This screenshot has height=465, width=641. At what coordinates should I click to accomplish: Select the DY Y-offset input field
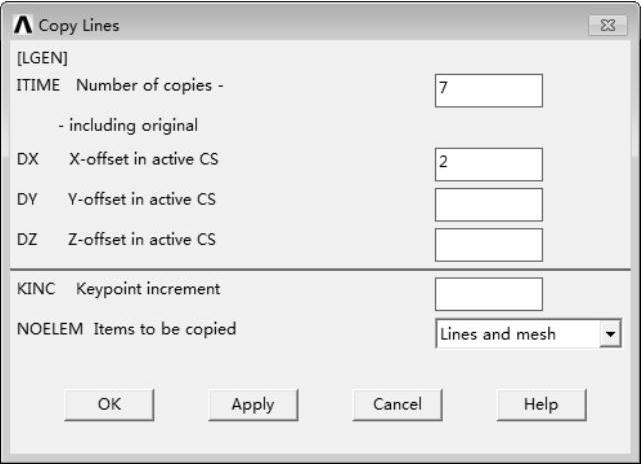pyautogui.click(x=488, y=204)
